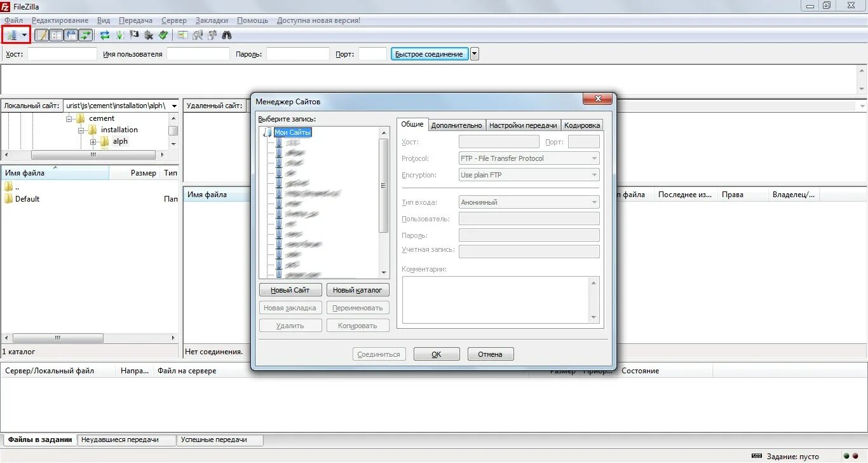Toggle directory comparison toolbar icon
The height and width of the screenshot is (463, 868).
[198, 35]
